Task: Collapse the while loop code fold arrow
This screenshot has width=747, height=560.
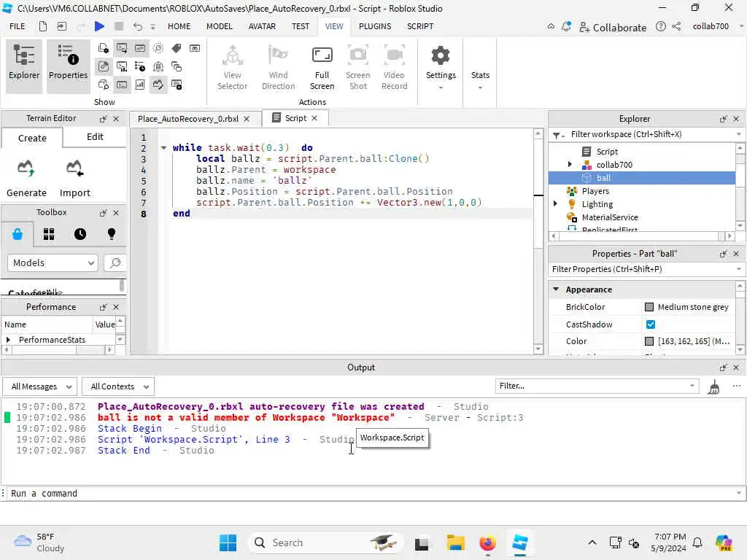Action: click(163, 147)
